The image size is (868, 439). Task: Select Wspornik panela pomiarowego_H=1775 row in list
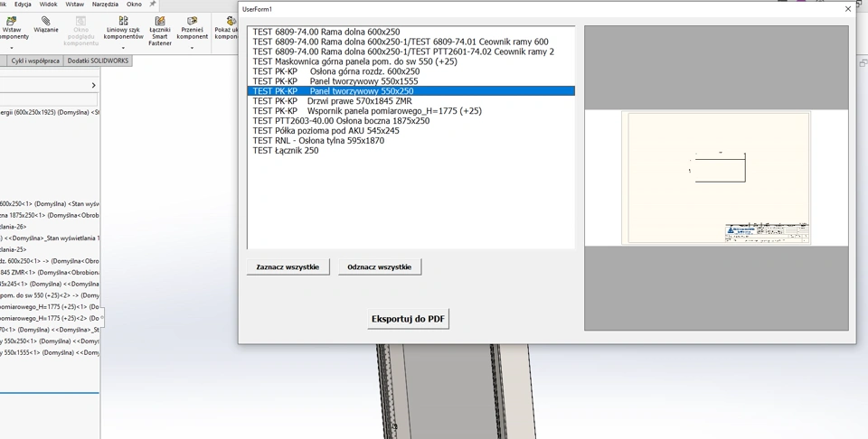coord(410,111)
